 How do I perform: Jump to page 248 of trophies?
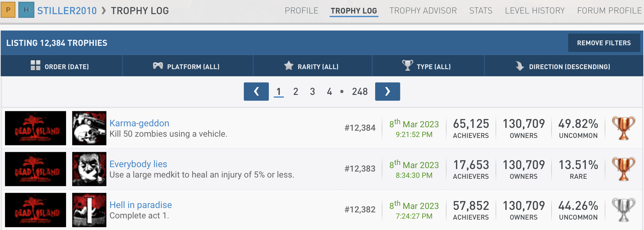point(360,91)
